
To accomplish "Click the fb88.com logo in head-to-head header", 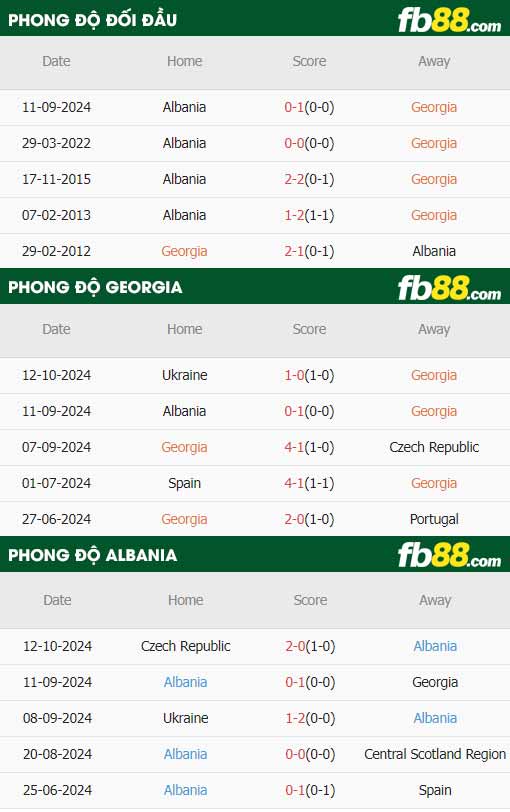I will [x=449, y=21].
